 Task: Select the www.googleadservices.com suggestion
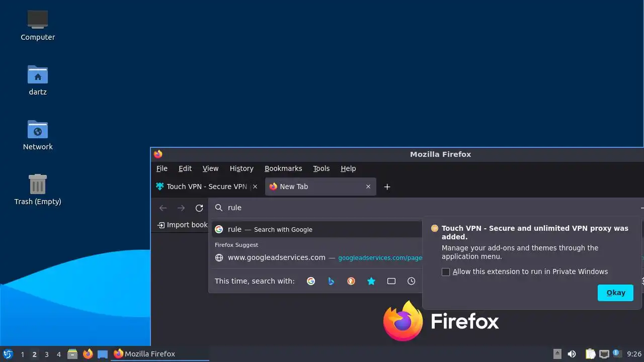(x=316, y=257)
